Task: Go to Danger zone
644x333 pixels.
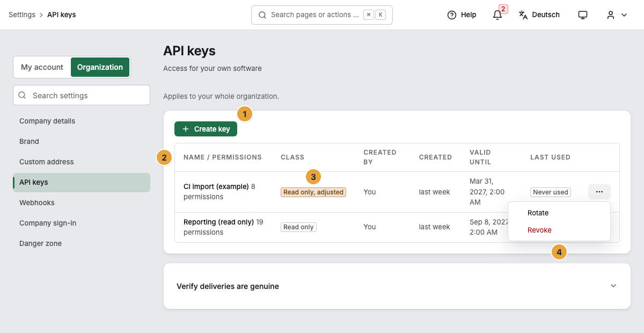Action: coord(82,243)
